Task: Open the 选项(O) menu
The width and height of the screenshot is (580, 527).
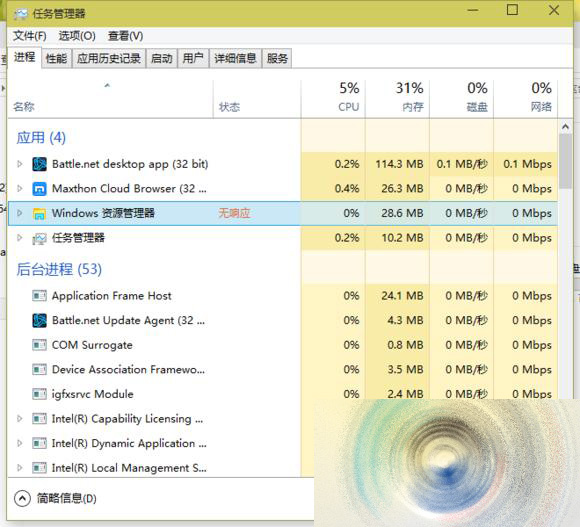Action: (x=77, y=36)
